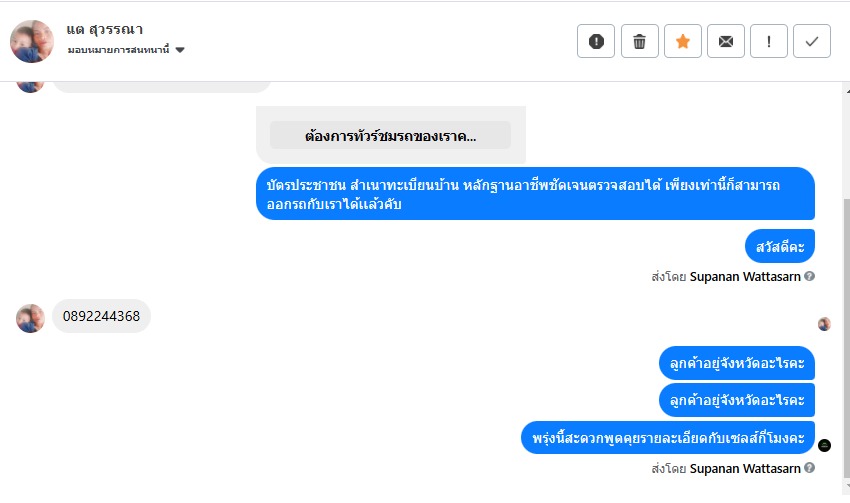The height and width of the screenshot is (503, 850).
Task: Click the black delivery status icon
Action: [x=825, y=445]
